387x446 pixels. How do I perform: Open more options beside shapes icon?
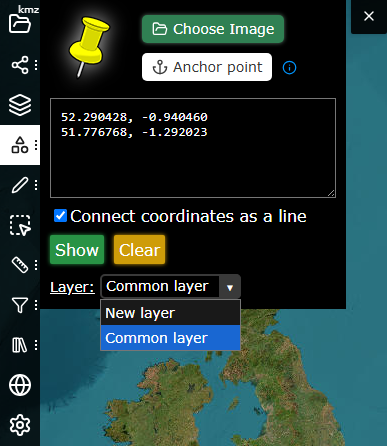point(36,145)
